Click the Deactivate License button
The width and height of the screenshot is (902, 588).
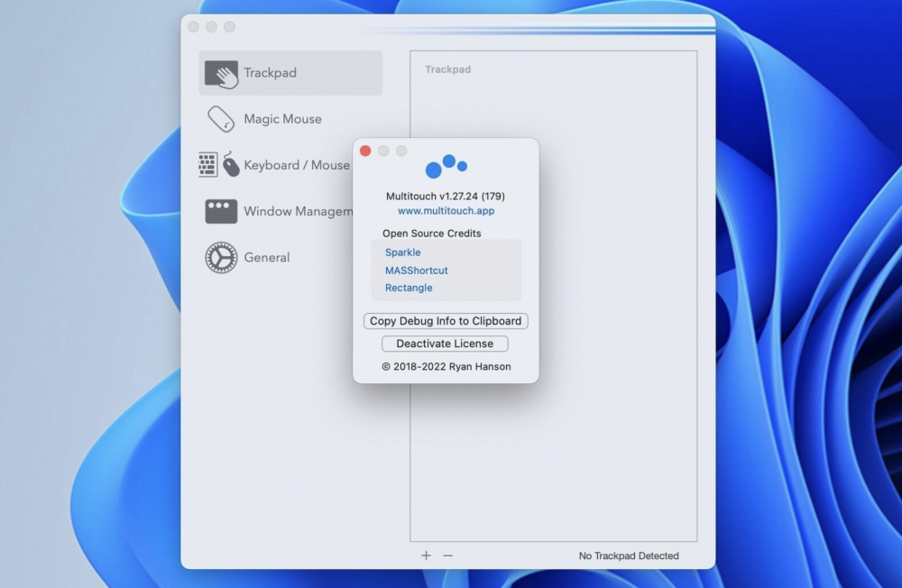445,344
